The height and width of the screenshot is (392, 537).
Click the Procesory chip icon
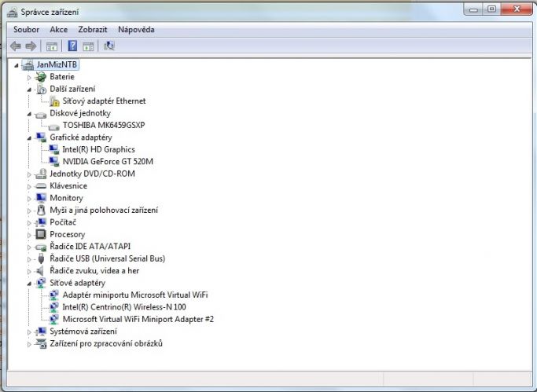[x=41, y=234]
